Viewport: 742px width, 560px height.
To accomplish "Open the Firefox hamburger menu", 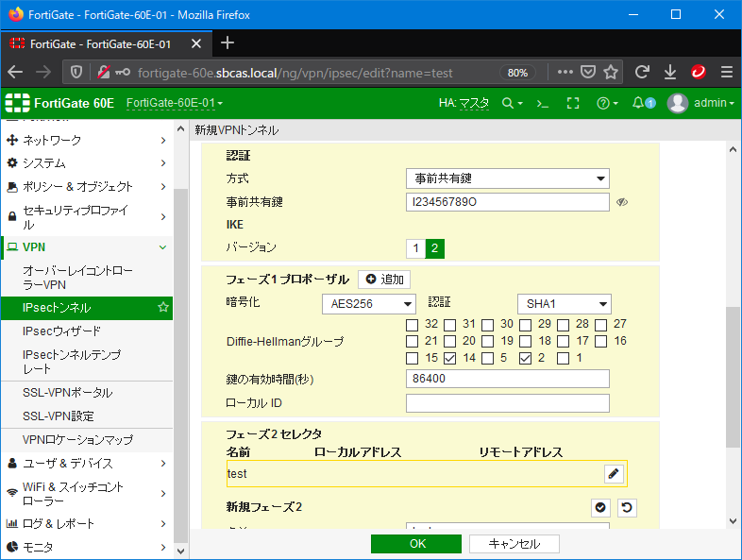I will pyautogui.click(x=727, y=72).
